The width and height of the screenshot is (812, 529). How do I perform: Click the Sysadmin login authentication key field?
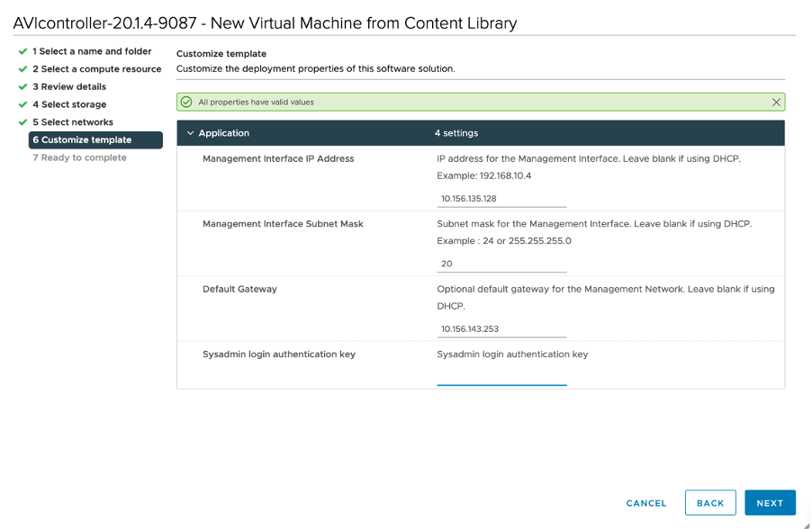coord(501,376)
